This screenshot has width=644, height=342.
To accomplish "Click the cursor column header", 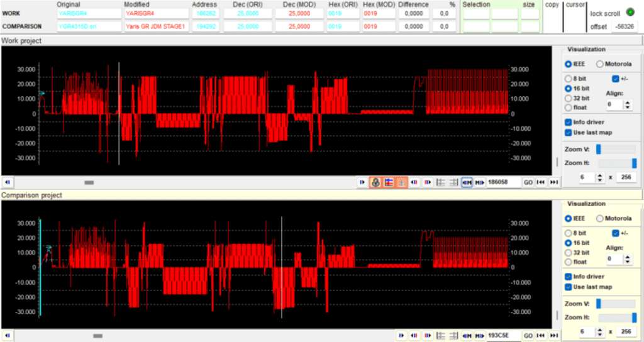I will click(575, 4).
